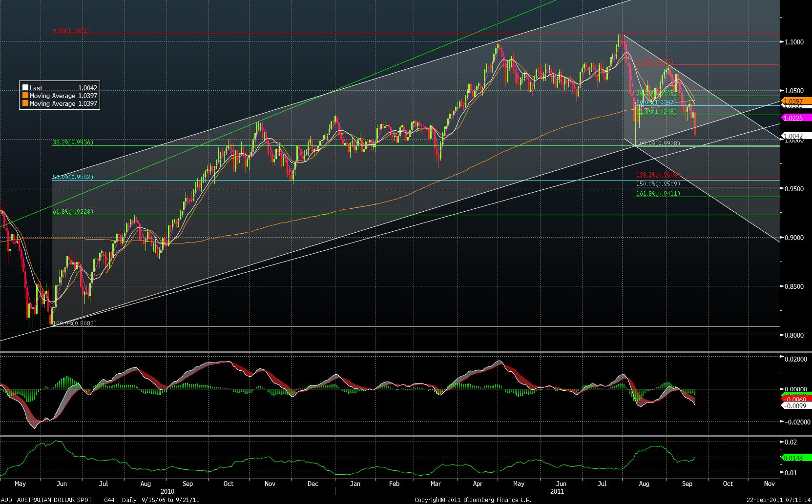Click the 0.0%(1.1081) Fibonacci top label
The height and width of the screenshot is (504, 812).
coord(71,31)
